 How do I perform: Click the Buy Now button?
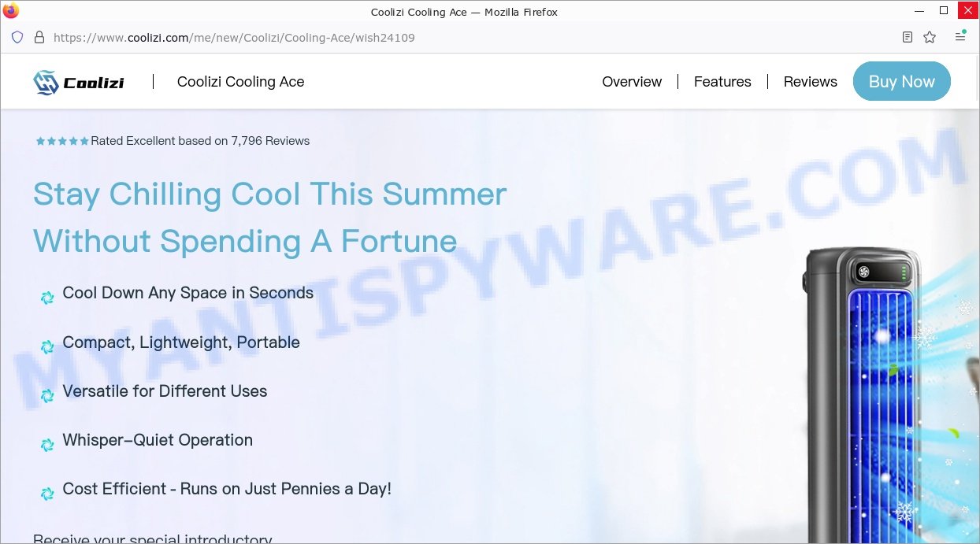[x=902, y=81]
